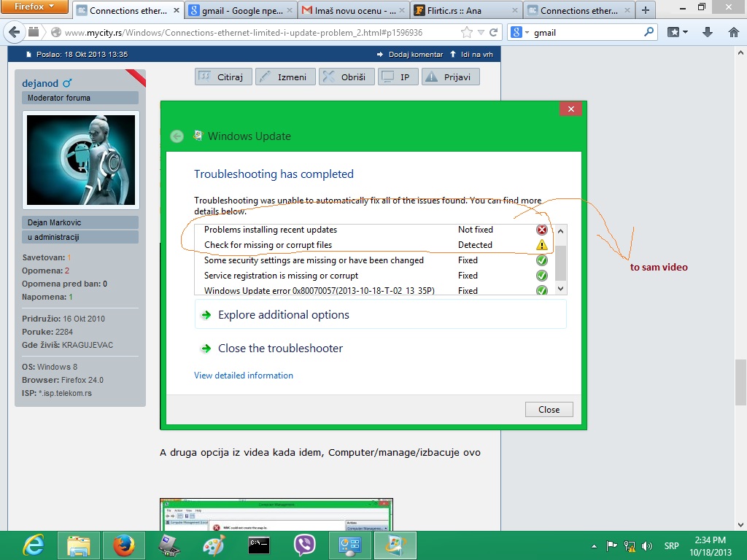Open Internet Explorer from taskbar

[33, 545]
